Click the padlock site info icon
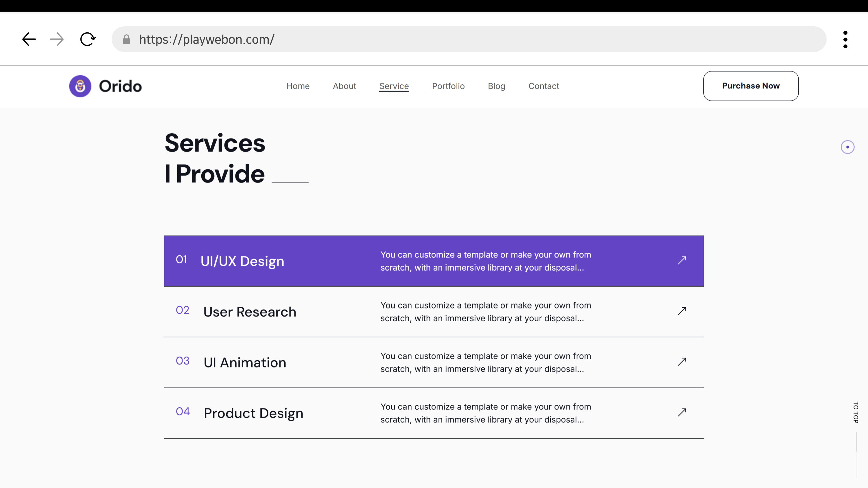Image resolution: width=868 pixels, height=488 pixels. click(126, 40)
